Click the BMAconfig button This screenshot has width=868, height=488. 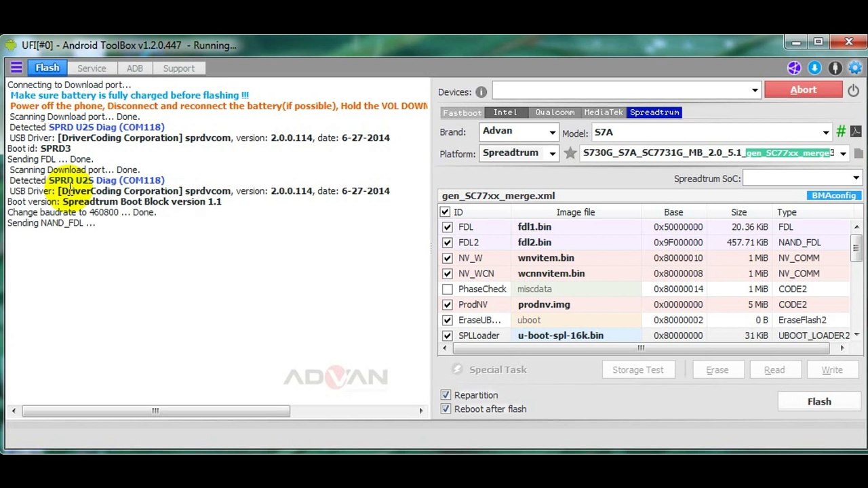point(834,195)
